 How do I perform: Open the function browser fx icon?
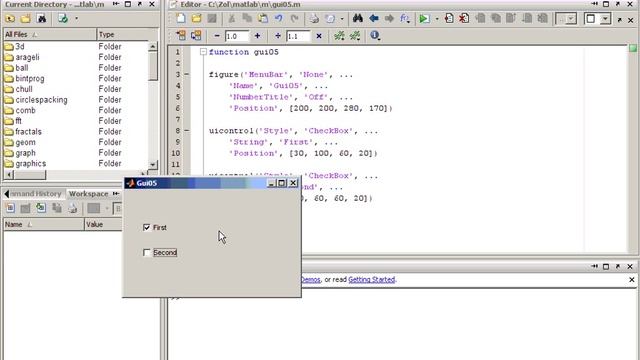coord(405,18)
